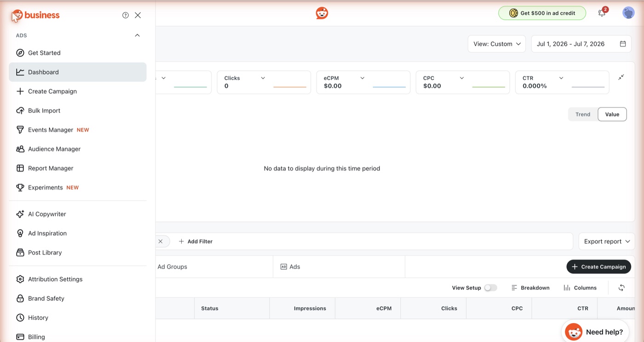
Task: Refresh the table with sync icon
Action: coord(621,288)
